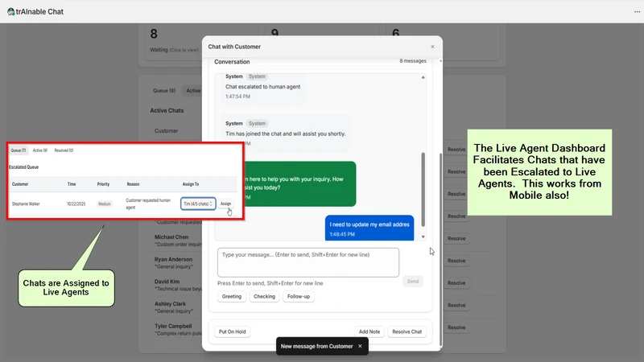This screenshot has width=644, height=362.
Task: Click the conversation scrollbar thumb
Action: coord(423,189)
